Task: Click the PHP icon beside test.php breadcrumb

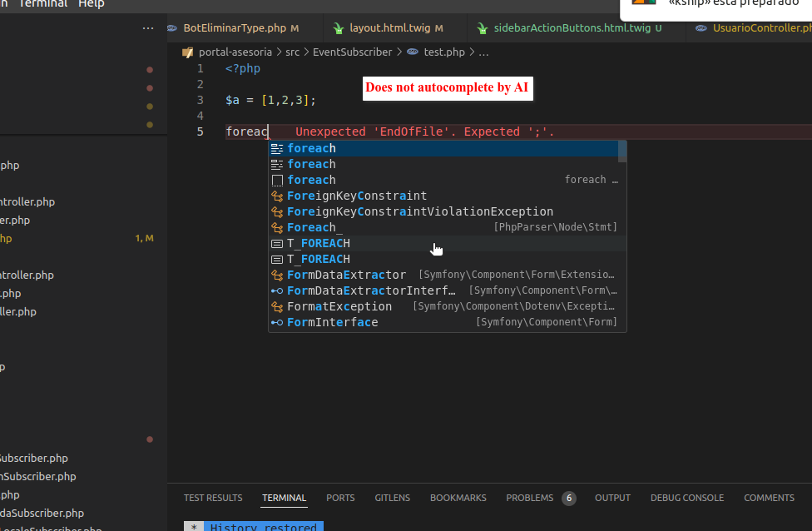Action: 413,52
